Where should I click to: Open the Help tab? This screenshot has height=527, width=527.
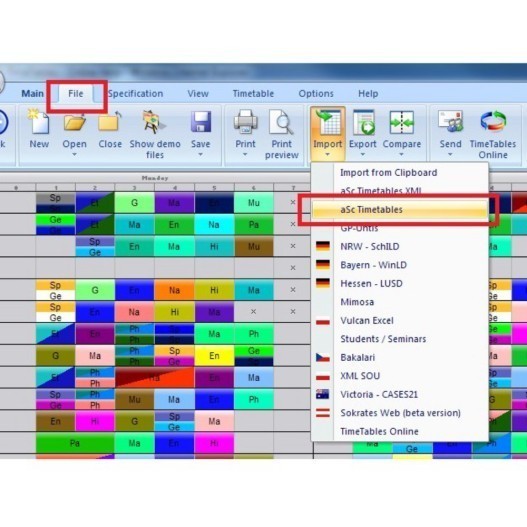tap(368, 93)
